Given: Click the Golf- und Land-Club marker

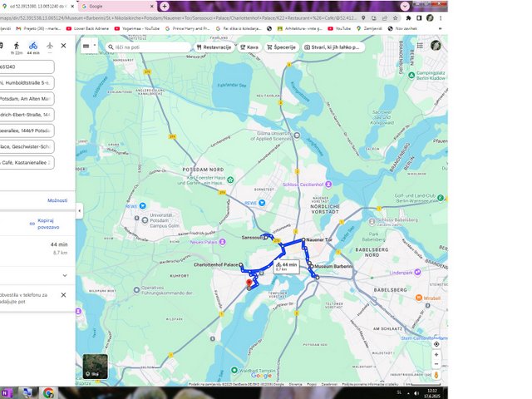Looking at the screenshot, I should 441,198.
